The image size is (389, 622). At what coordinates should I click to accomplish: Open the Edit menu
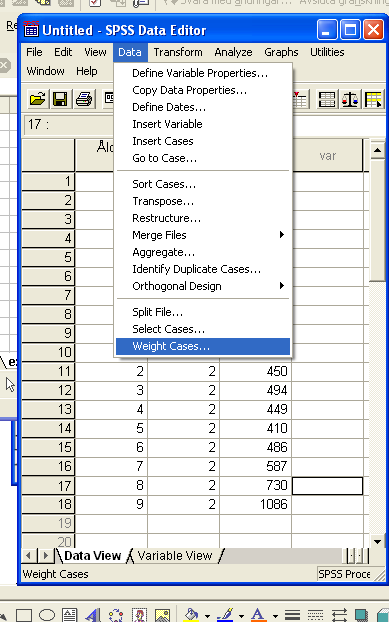click(63, 52)
